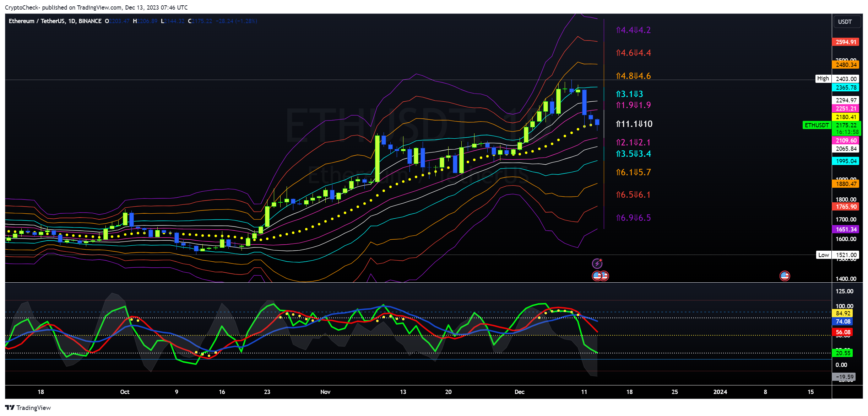
Task: Click the ETHUSDT green price tag
Action: 817,125
